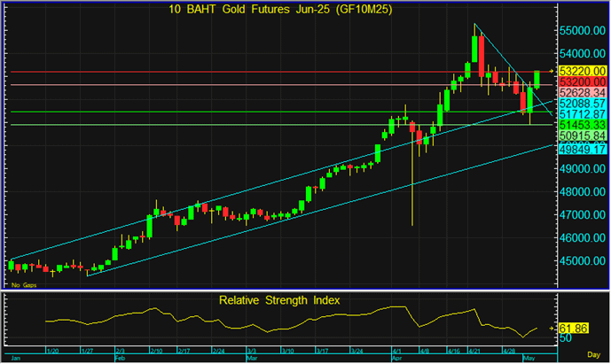
Task: Click the cyan 49849.17 price label
Action: [x=582, y=150]
